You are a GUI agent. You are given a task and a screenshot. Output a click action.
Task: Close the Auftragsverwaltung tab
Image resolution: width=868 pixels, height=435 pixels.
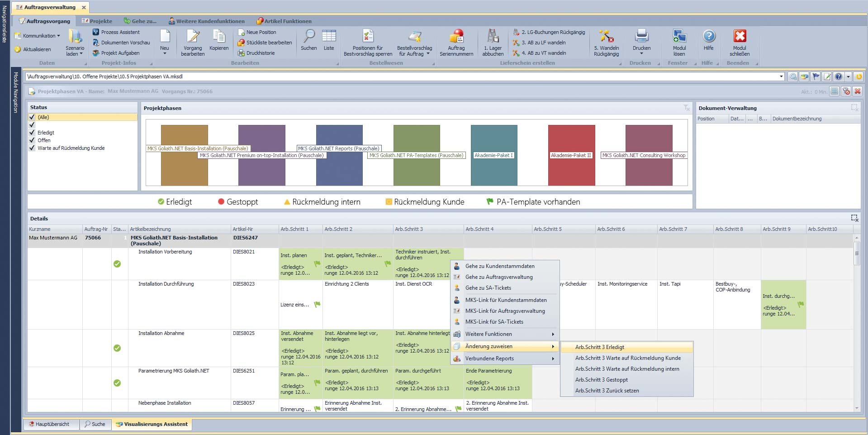point(84,7)
